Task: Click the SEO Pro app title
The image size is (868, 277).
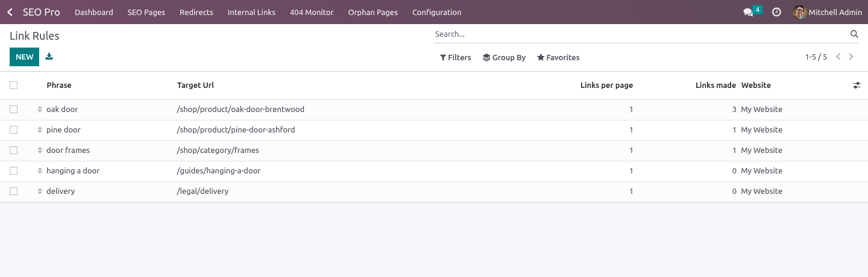Action: [x=42, y=12]
